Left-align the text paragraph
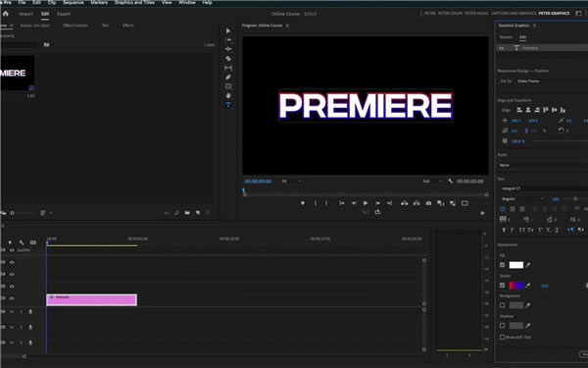 [x=503, y=209]
